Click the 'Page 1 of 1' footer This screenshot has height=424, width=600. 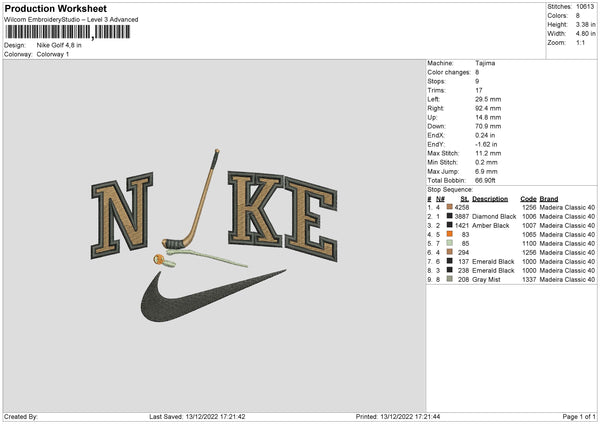[x=579, y=416]
